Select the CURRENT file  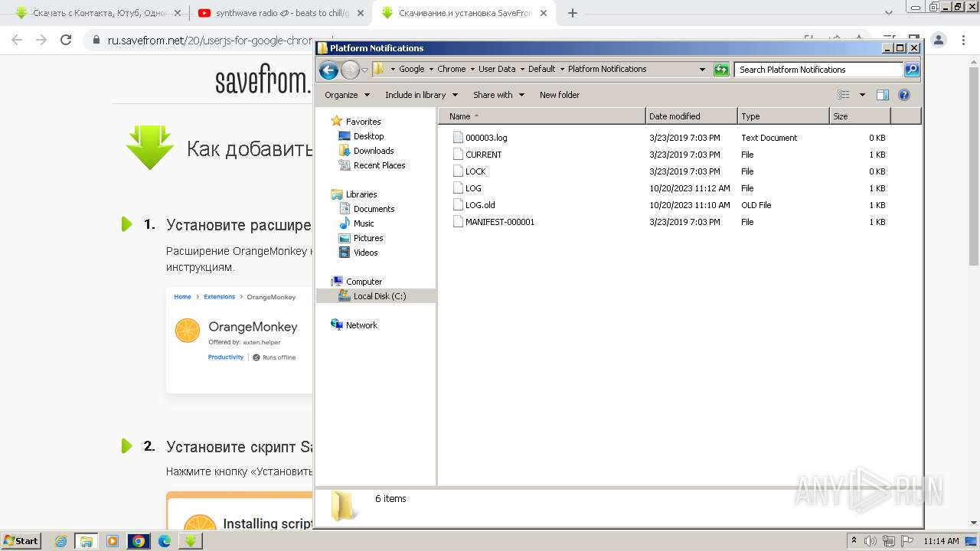click(484, 155)
